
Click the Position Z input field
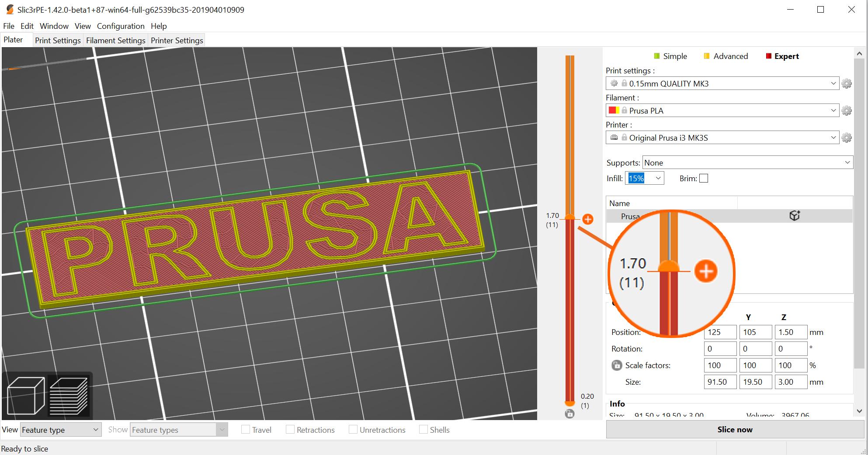[x=790, y=332]
